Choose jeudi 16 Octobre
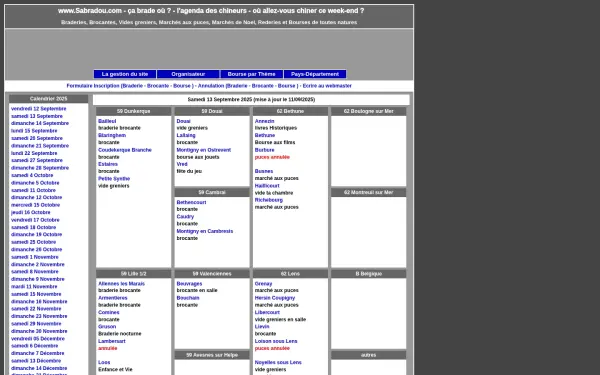The width and height of the screenshot is (600, 375). (31, 213)
